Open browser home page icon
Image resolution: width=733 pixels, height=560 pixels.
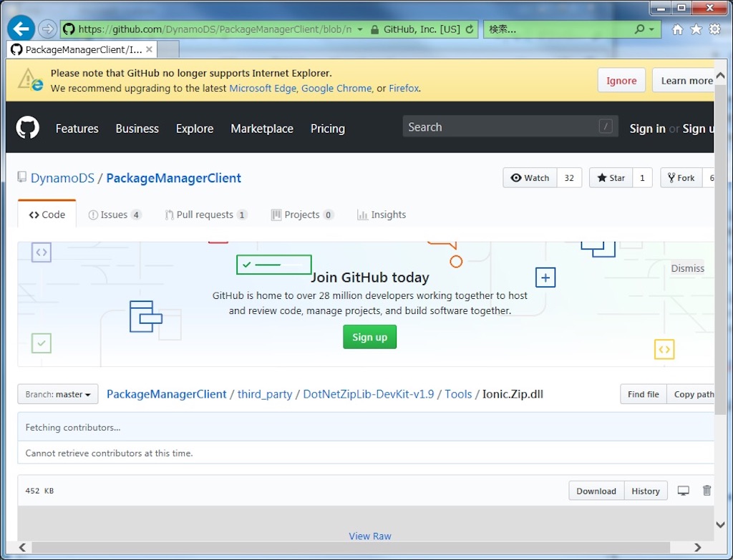pos(677,29)
